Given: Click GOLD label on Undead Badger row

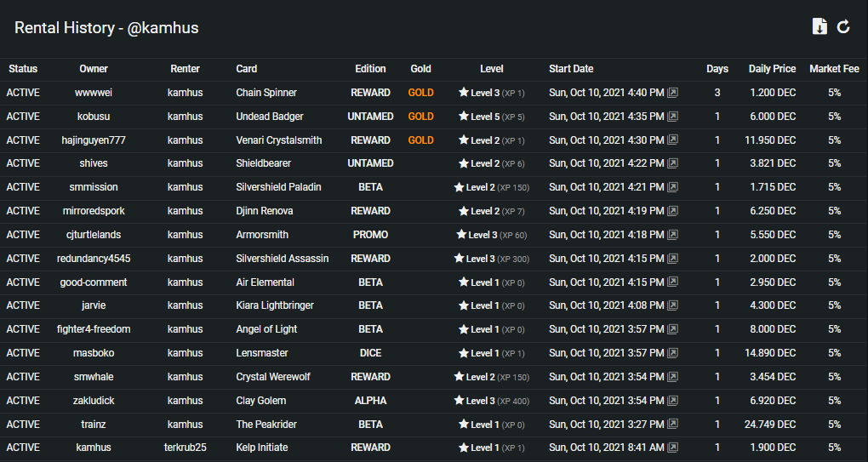Looking at the screenshot, I should pyautogui.click(x=420, y=117).
